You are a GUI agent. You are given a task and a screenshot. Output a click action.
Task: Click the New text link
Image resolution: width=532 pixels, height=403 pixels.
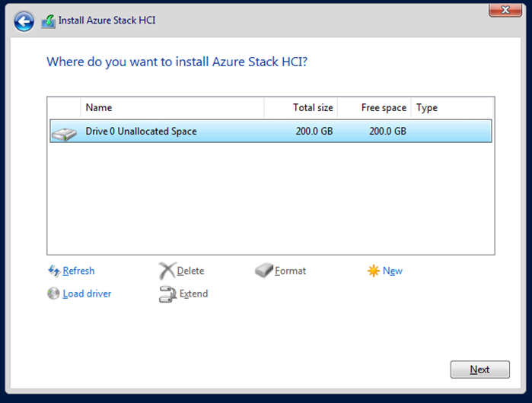[x=393, y=271]
